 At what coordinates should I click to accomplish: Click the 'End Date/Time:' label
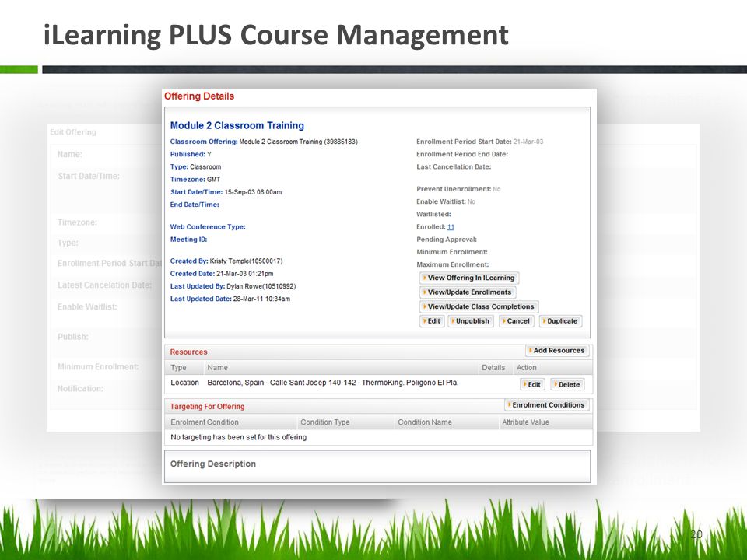[195, 205]
